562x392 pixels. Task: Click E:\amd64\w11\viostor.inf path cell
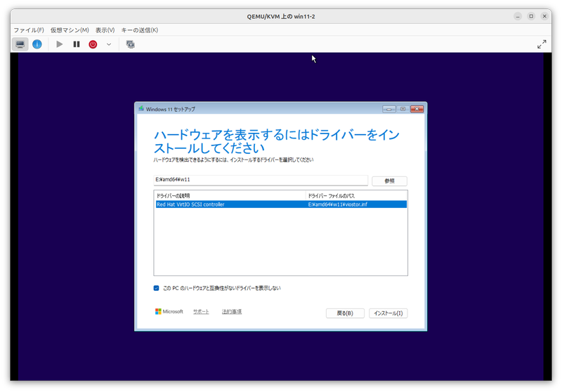click(x=338, y=204)
